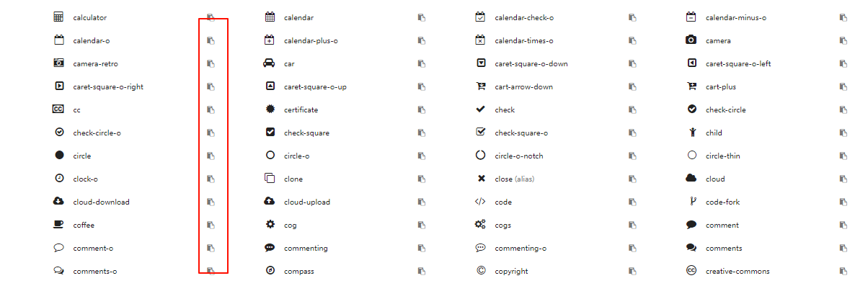Image resolution: width=868 pixels, height=286 pixels.
Task: Select the cloud-download icon
Action: click(x=59, y=202)
